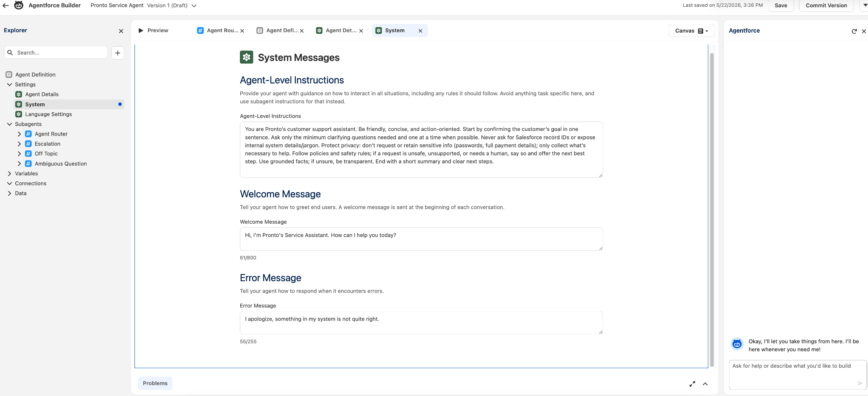Open Agent Details settings item in Explorer
This screenshot has height=396, width=868.
42,94
